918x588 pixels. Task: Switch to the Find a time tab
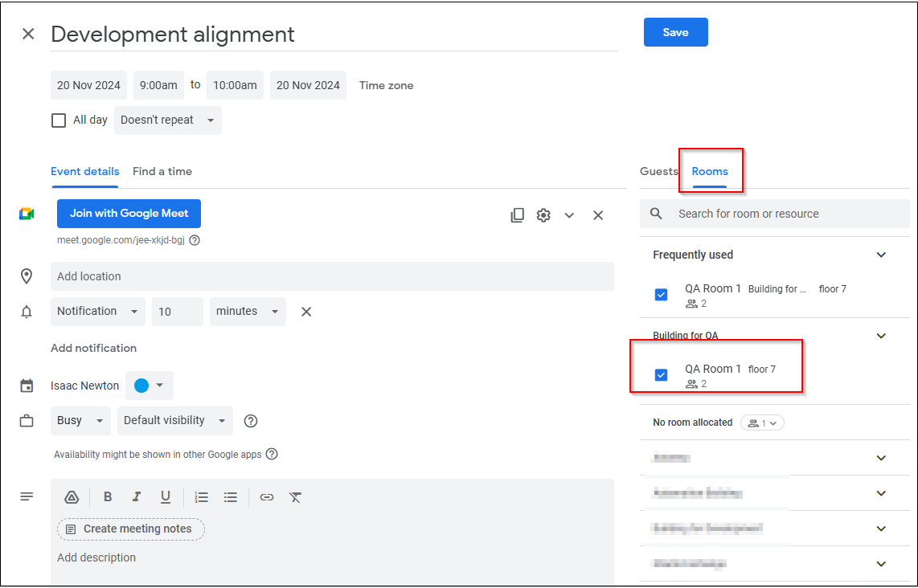tap(162, 171)
